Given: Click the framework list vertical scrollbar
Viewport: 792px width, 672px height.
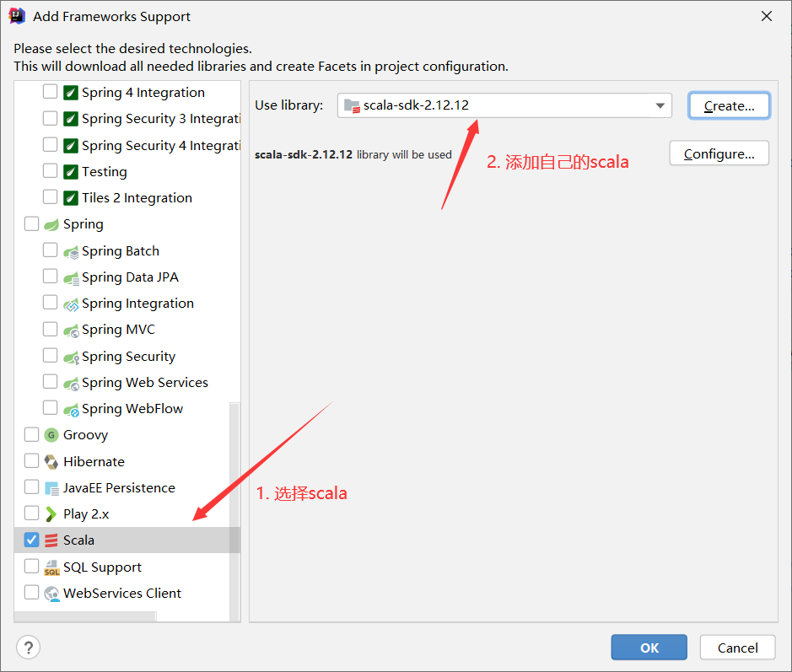Looking at the screenshot, I should [x=234, y=506].
